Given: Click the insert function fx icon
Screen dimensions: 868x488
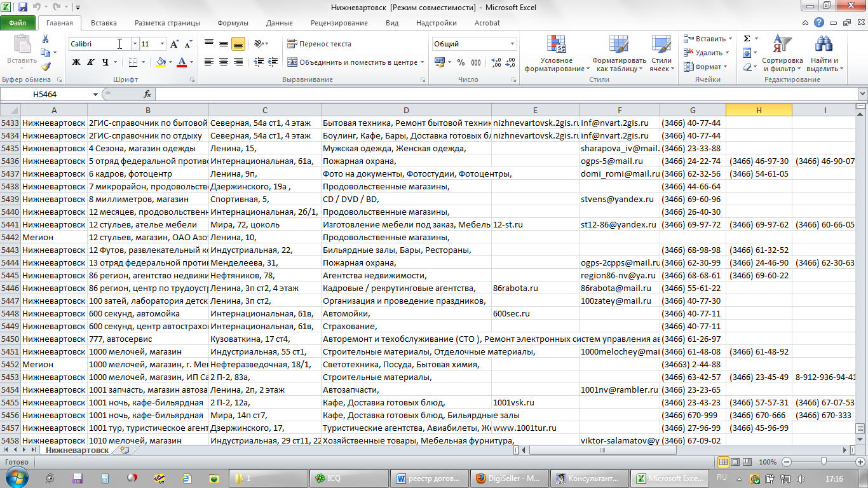Looking at the screenshot, I should pos(147,94).
